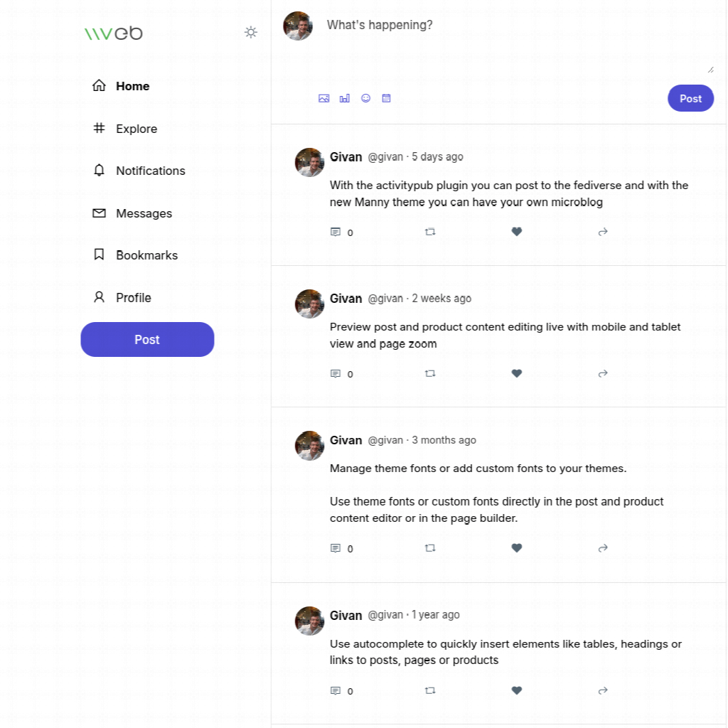Screen dimensions: 728x728
Task: Click the Vvveb logo
Action: [114, 33]
